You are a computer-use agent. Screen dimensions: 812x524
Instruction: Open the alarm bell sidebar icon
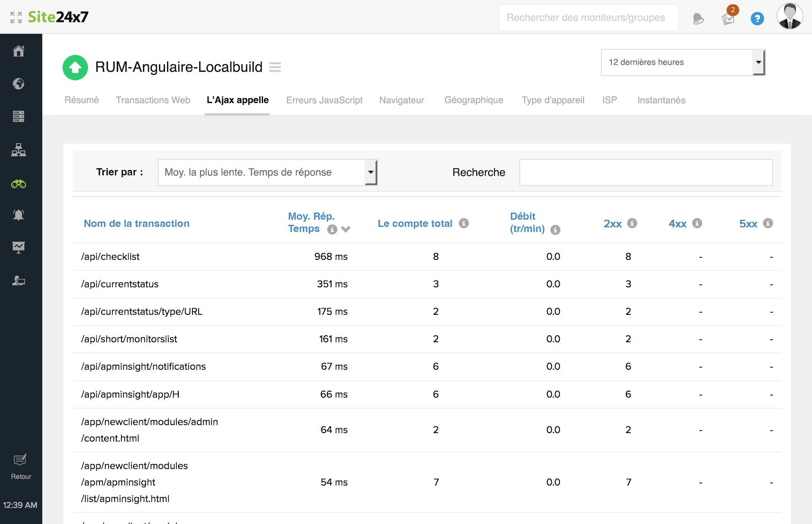coord(19,215)
